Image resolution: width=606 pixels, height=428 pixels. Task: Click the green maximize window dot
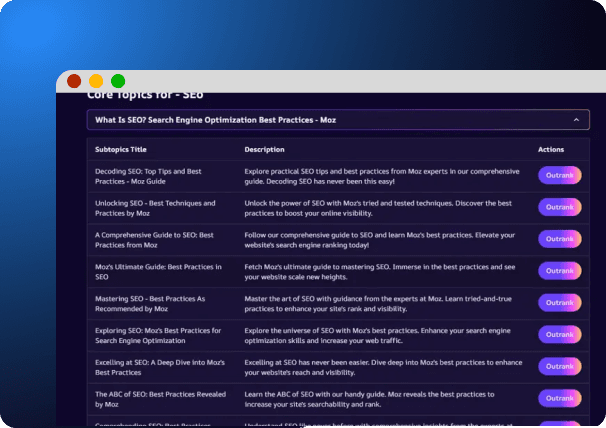(x=118, y=81)
